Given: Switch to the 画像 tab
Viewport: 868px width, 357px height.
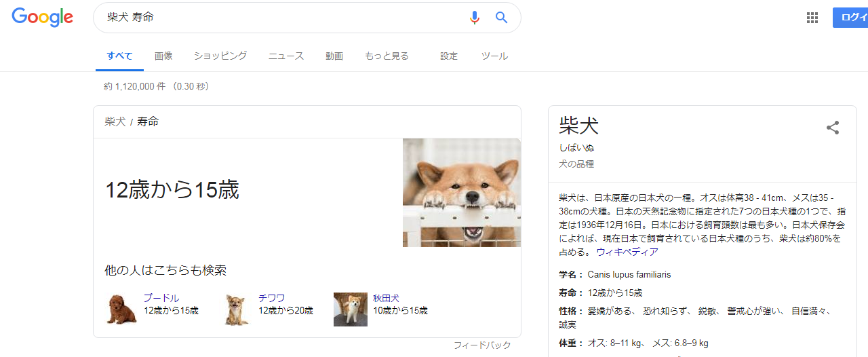Looking at the screenshot, I should coord(163,56).
